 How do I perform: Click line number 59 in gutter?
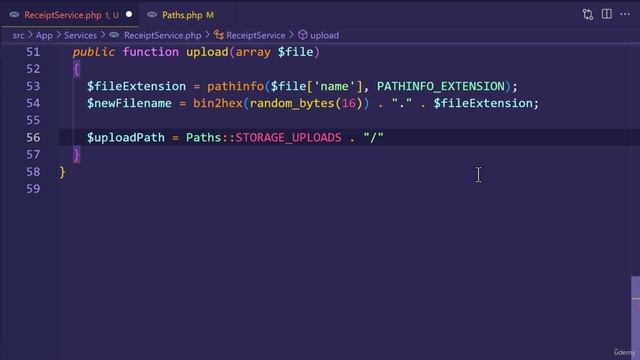33,189
